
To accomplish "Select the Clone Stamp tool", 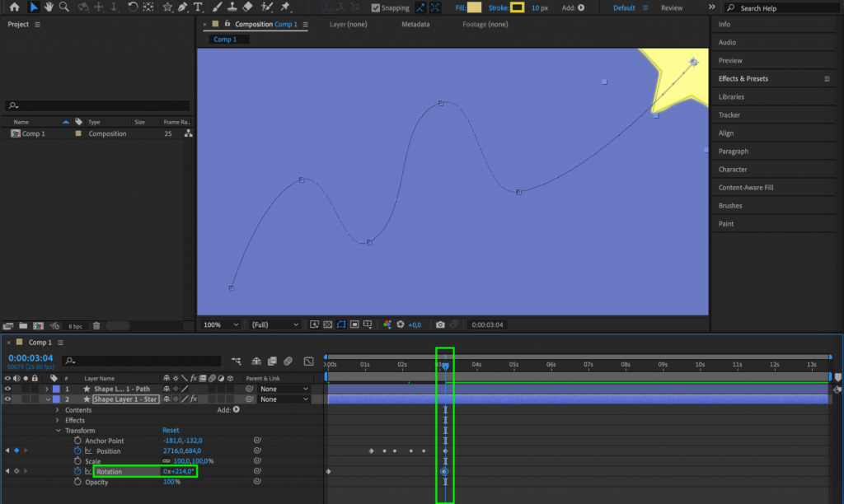I will (232, 7).
